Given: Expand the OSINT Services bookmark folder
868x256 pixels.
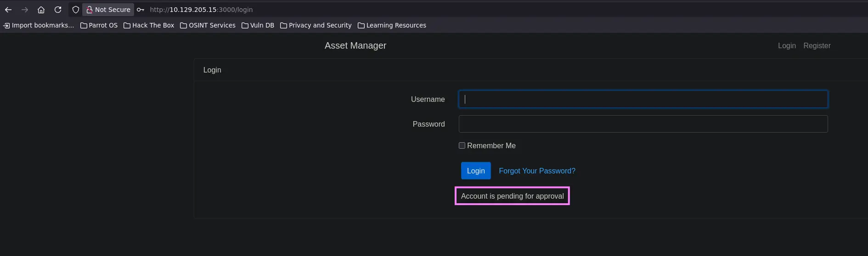Looking at the screenshot, I should tap(208, 25).
